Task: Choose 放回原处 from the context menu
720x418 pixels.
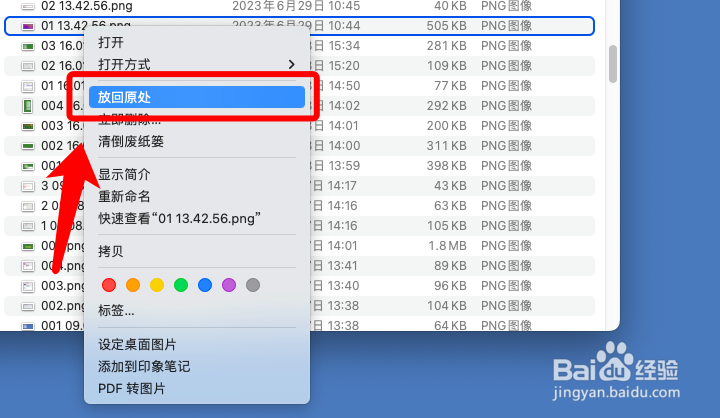Action: (197, 97)
